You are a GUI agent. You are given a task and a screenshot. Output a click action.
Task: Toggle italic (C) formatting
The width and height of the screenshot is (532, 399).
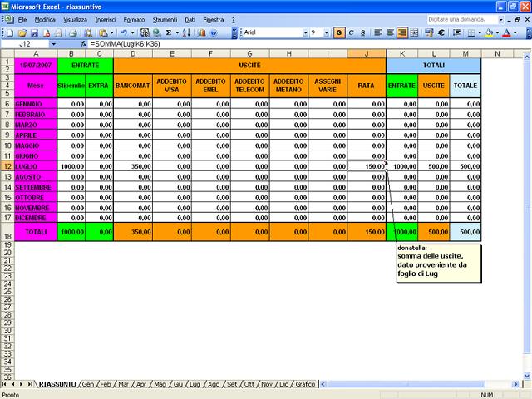tap(352, 32)
